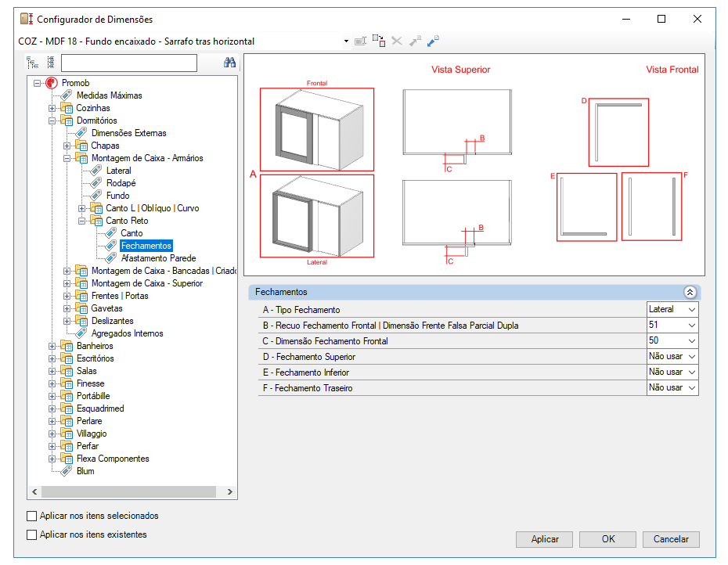The height and width of the screenshot is (565, 728).
Task: Select the Esquadrimed tree item
Action: click(x=100, y=408)
